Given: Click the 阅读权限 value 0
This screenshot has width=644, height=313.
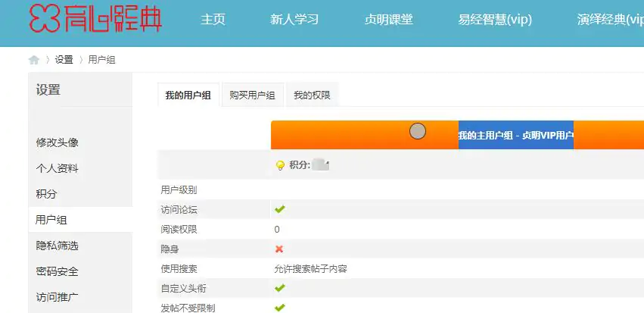Looking at the screenshot, I should (277, 230).
